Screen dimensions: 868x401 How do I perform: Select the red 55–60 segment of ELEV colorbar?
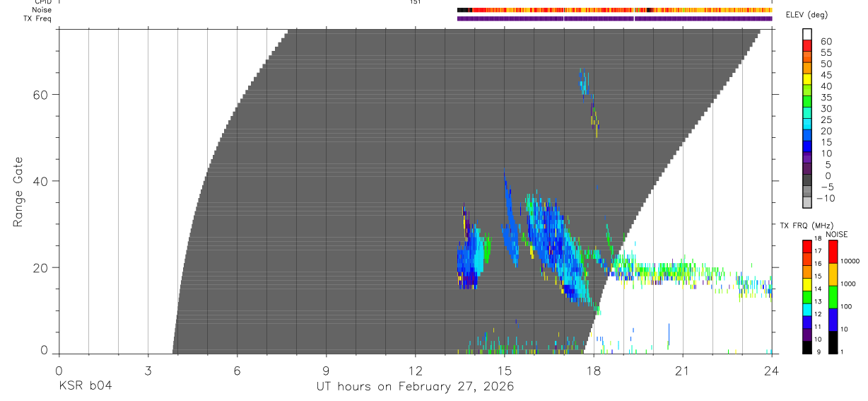coord(807,47)
